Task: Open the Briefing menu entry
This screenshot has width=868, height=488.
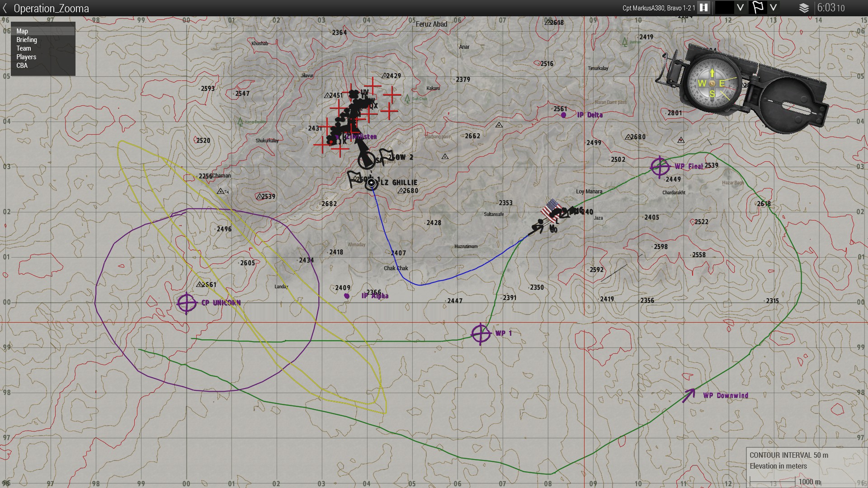Action: coord(27,40)
